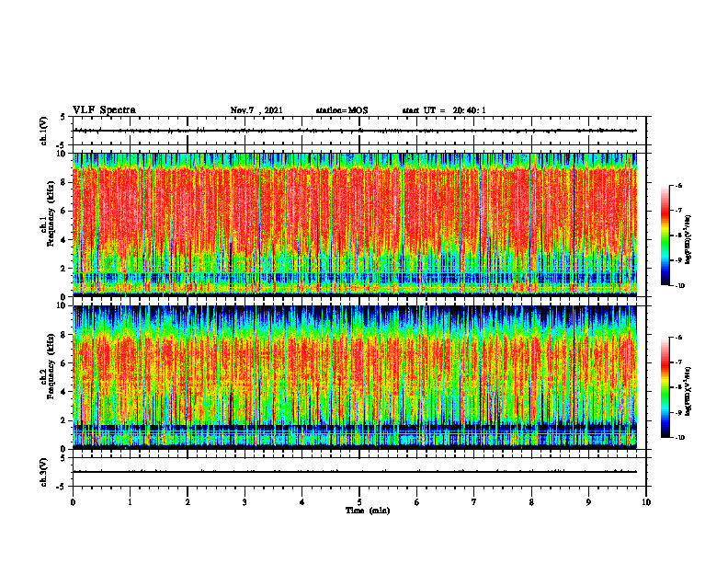Click the time axis tick label '5'
728x563 pixels.
coord(359,502)
